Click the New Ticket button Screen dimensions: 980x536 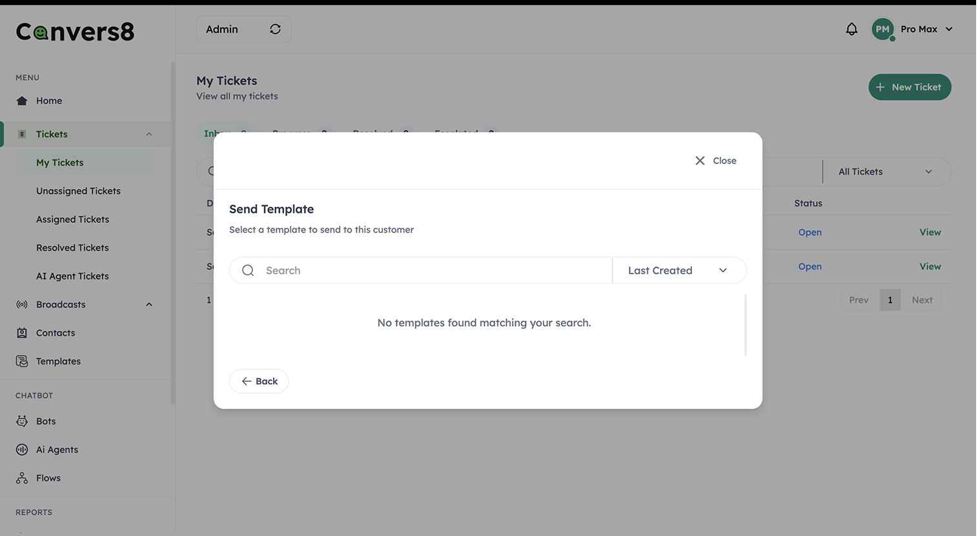(909, 87)
